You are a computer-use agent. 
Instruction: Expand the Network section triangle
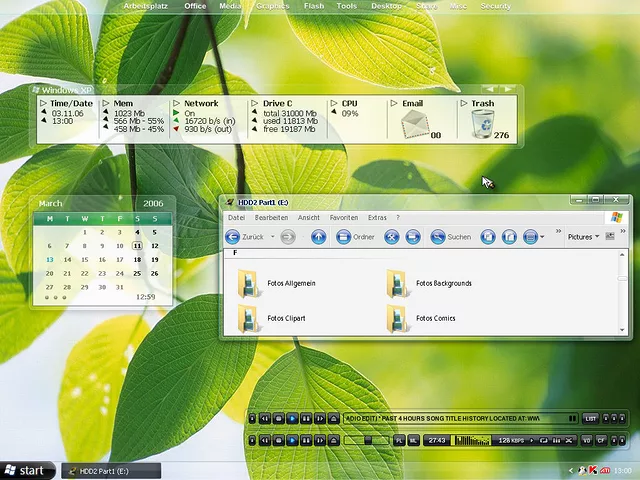(x=177, y=103)
